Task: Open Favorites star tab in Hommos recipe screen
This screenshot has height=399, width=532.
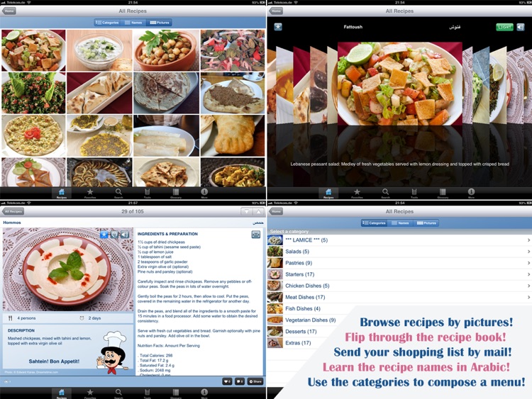Action: tap(90, 393)
